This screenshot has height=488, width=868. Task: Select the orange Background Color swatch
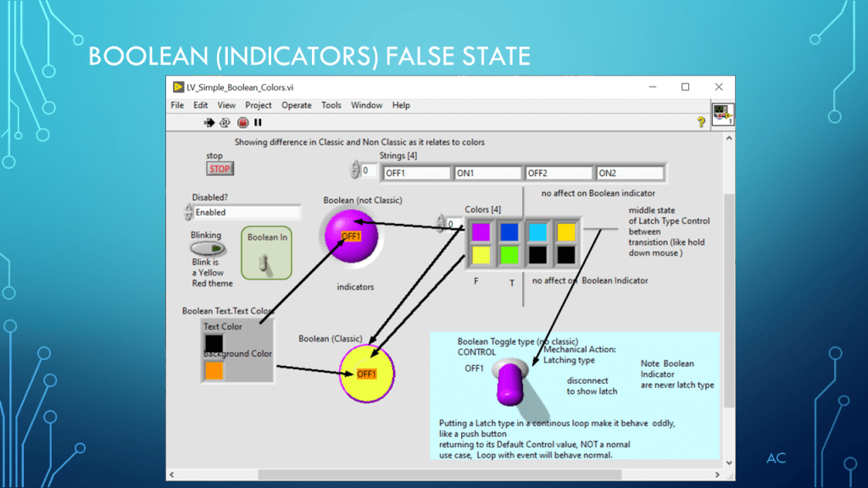click(214, 370)
